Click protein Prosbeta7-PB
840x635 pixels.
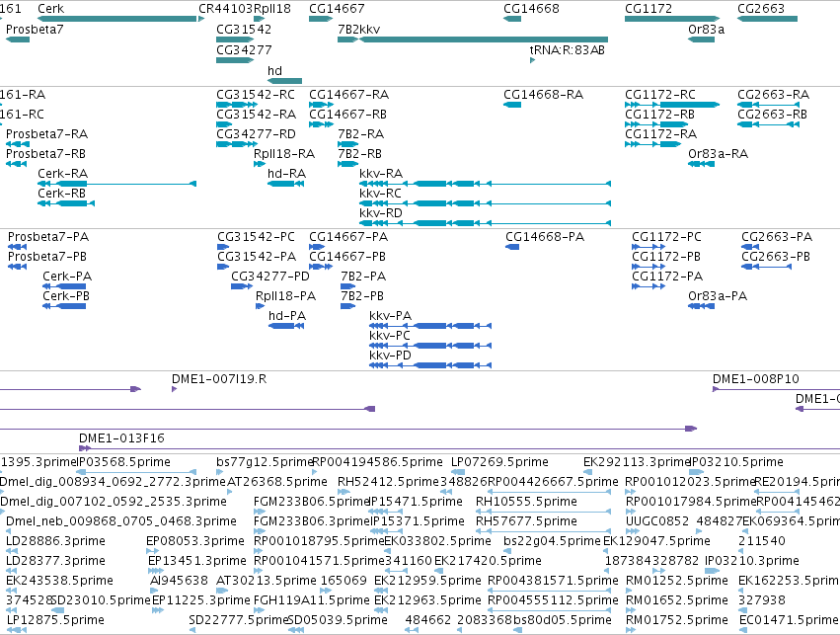coord(17,267)
